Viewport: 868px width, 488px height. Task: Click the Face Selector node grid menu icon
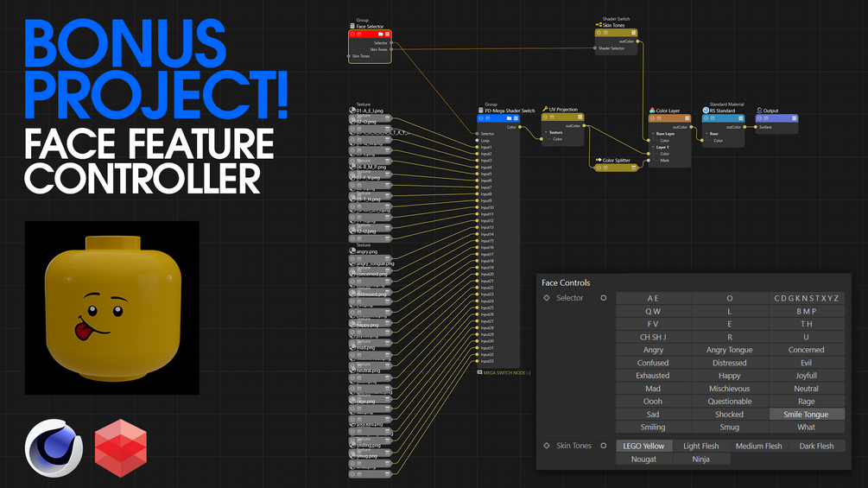coord(388,34)
